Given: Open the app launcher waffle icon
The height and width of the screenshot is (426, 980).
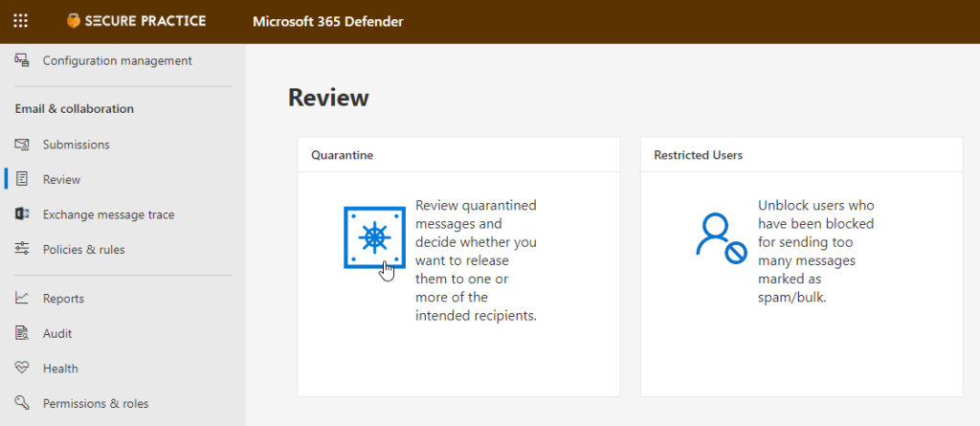Looking at the screenshot, I should pyautogui.click(x=20, y=21).
